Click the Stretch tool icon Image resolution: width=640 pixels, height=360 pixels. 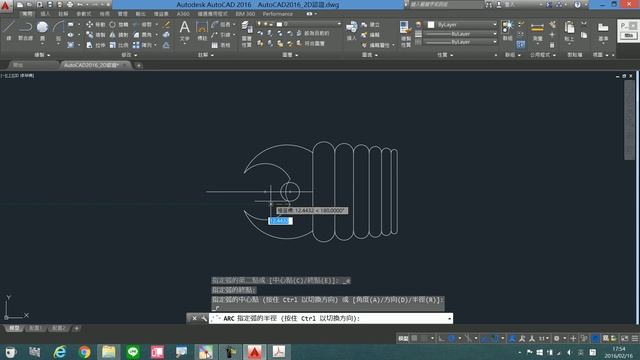pyautogui.click(x=90, y=45)
